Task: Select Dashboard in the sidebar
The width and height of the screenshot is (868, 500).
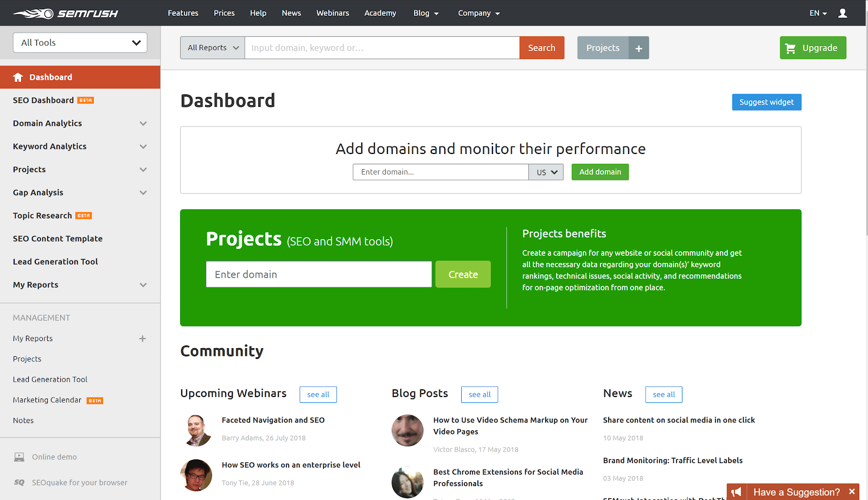Action: tap(80, 77)
